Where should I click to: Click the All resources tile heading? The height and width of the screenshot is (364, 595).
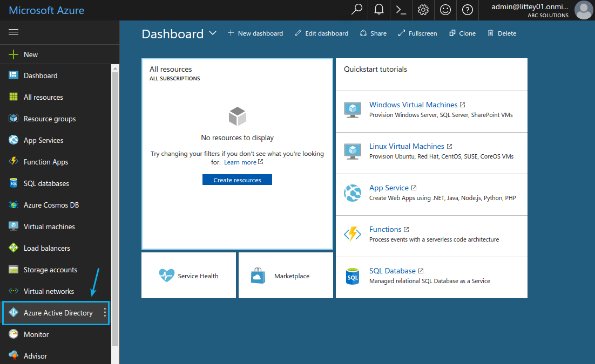tap(171, 69)
